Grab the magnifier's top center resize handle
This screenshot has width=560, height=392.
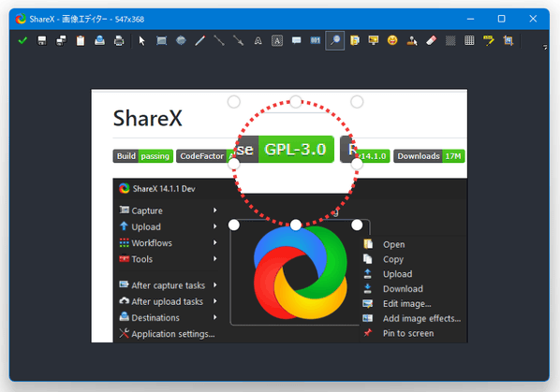(x=296, y=102)
